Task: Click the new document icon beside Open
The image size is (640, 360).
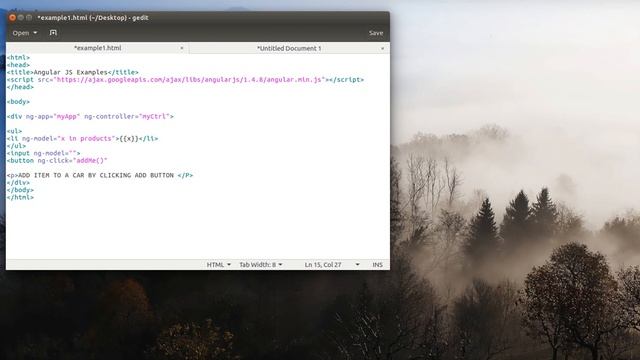Action: [53, 33]
